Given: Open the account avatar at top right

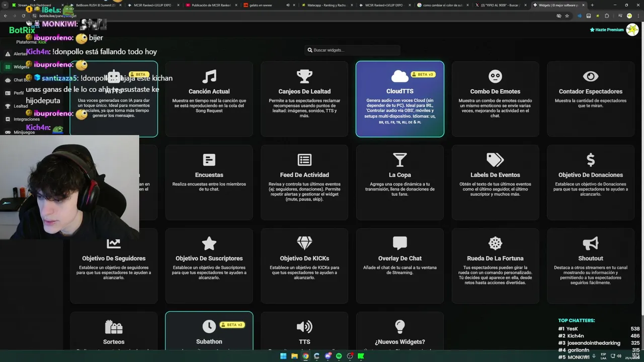Looking at the screenshot, I should pyautogui.click(x=632, y=30).
